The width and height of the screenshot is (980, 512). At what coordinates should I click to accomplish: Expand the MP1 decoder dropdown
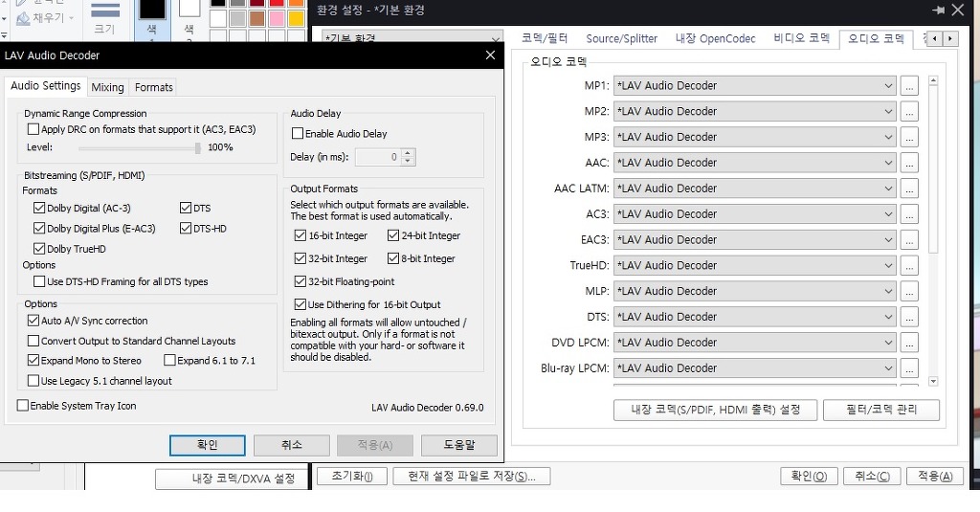pyautogui.click(x=888, y=85)
